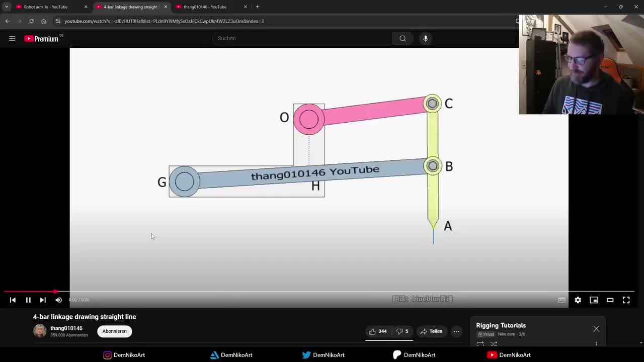The image size is (644, 362).
Task: Click the Abonnieren subscribe button
Action: coord(114,331)
